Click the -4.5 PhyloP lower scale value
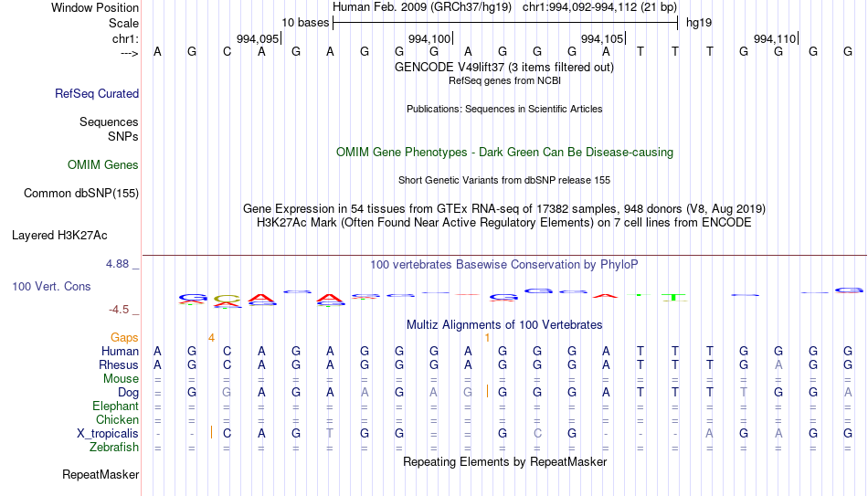 pyautogui.click(x=119, y=310)
